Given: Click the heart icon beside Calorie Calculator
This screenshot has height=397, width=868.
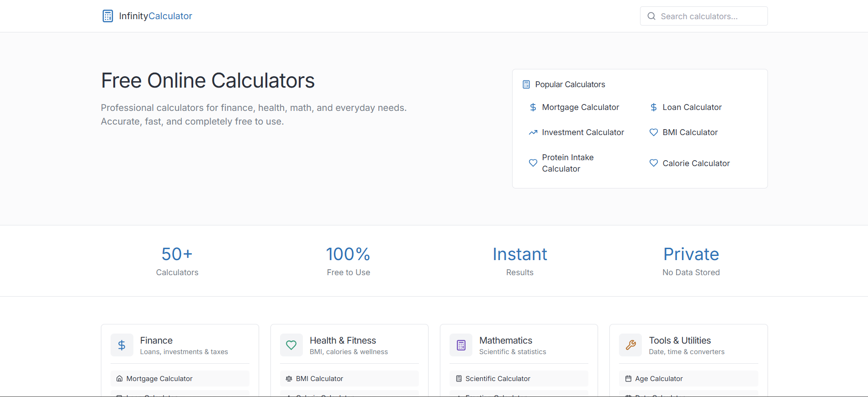Looking at the screenshot, I should point(653,163).
